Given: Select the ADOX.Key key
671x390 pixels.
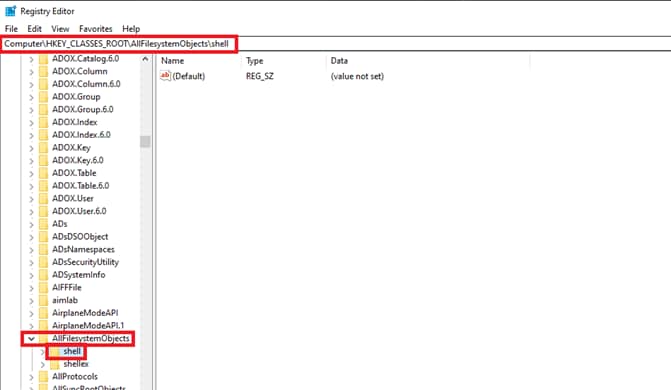Looking at the screenshot, I should click(x=71, y=148).
